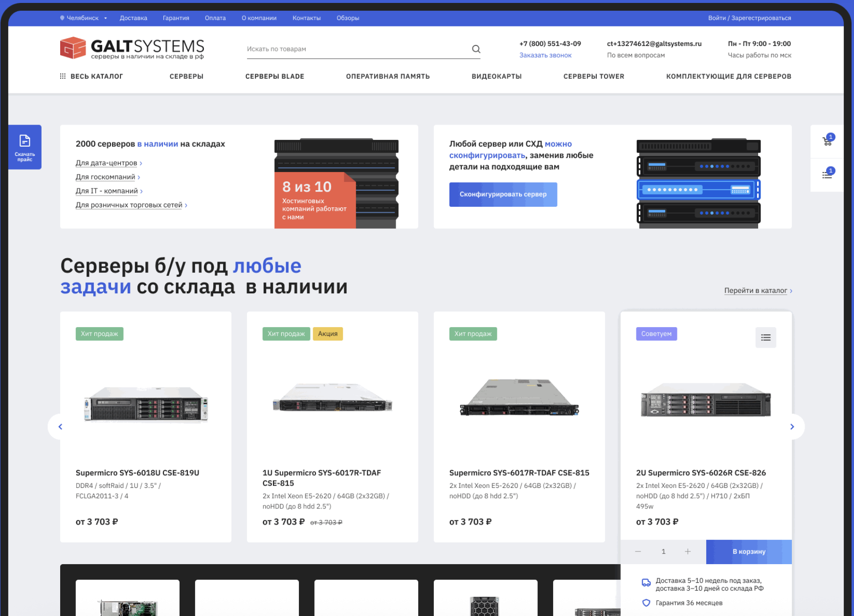Click the search magnifier icon

475,49
